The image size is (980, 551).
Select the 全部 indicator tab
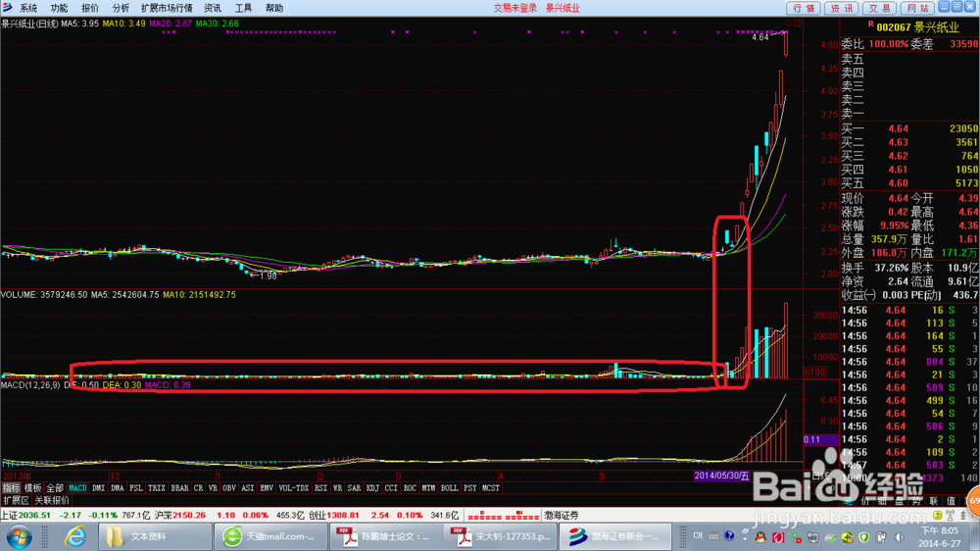54,488
